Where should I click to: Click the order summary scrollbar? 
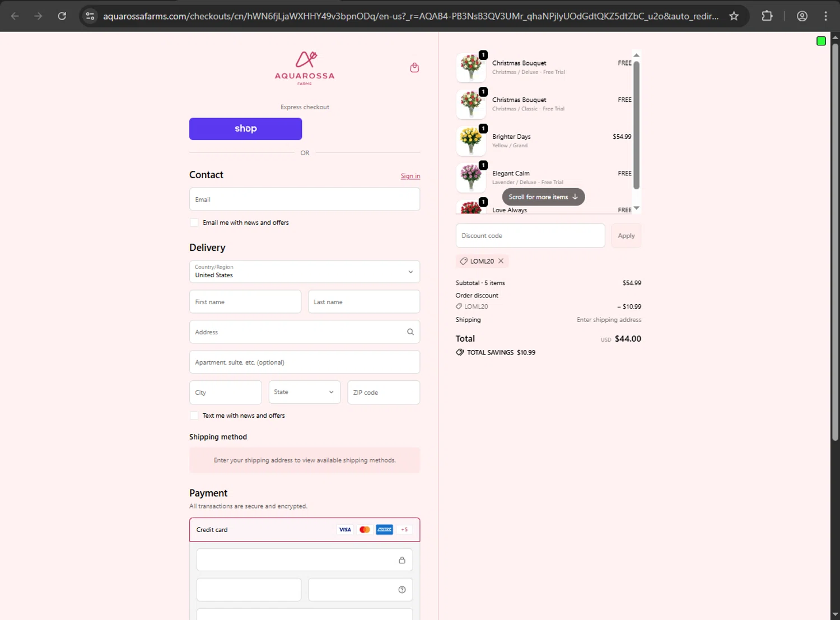point(636,124)
